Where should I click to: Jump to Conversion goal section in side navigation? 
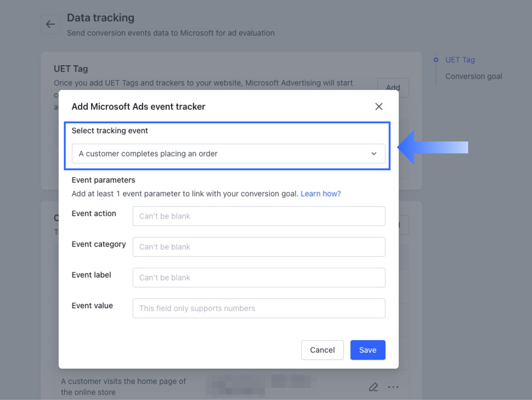(x=473, y=76)
